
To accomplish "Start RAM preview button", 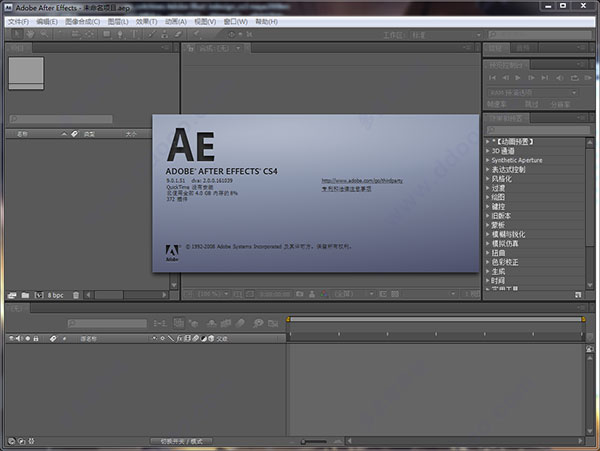I will point(588,78).
